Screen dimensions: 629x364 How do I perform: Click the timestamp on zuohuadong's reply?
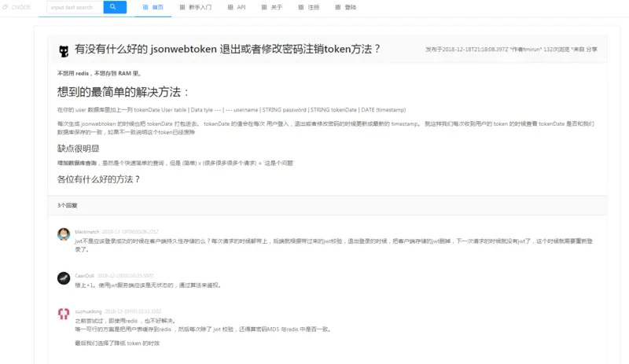tap(133, 311)
